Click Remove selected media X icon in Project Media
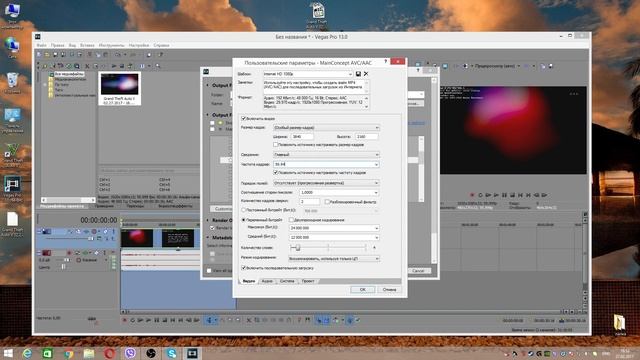The height and width of the screenshot is (360, 640). coord(87,66)
